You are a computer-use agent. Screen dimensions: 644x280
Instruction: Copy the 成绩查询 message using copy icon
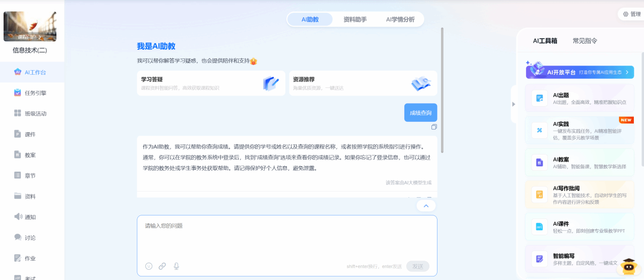pyautogui.click(x=434, y=127)
